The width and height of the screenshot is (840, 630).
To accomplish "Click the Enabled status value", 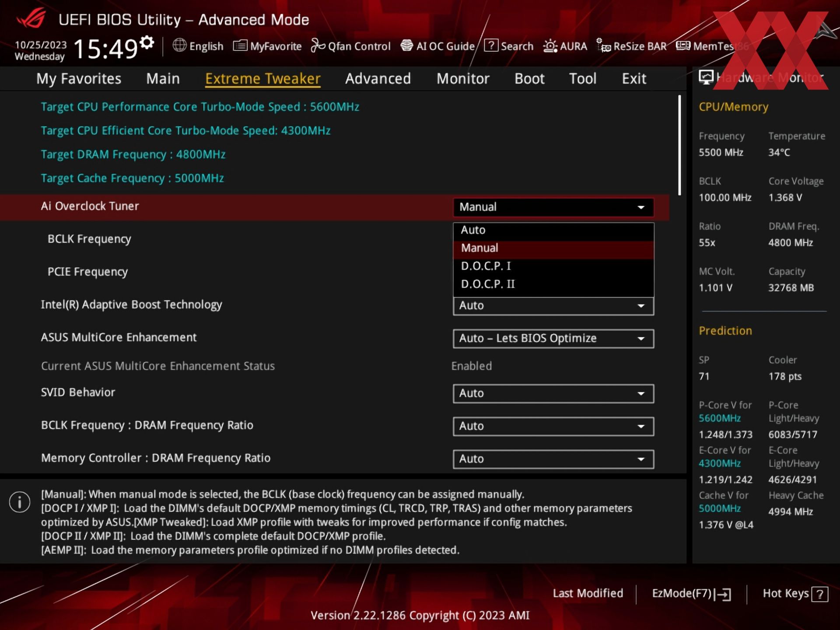I will click(x=472, y=366).
